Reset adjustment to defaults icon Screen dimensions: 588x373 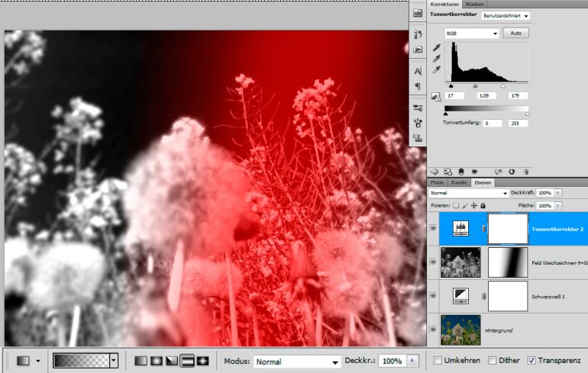point(512,172)
